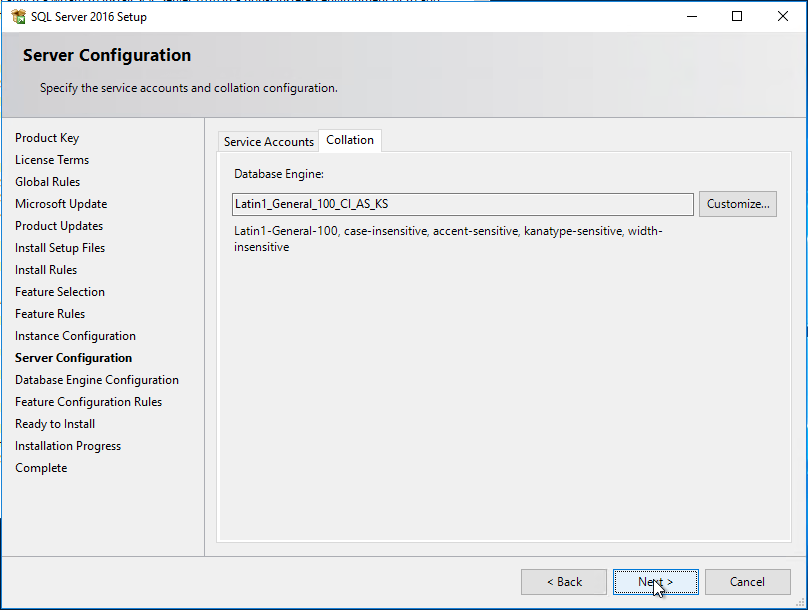Open the Customize collation dialog
The image size is (808, 610).
(x=738, y=204)
